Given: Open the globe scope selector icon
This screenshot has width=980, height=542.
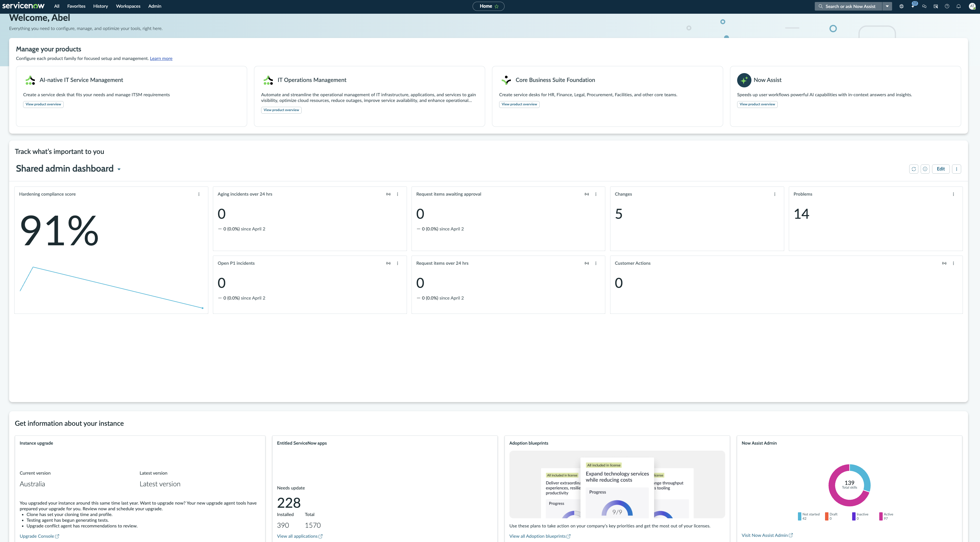Looking at the screenshot, I should [901, 6].
